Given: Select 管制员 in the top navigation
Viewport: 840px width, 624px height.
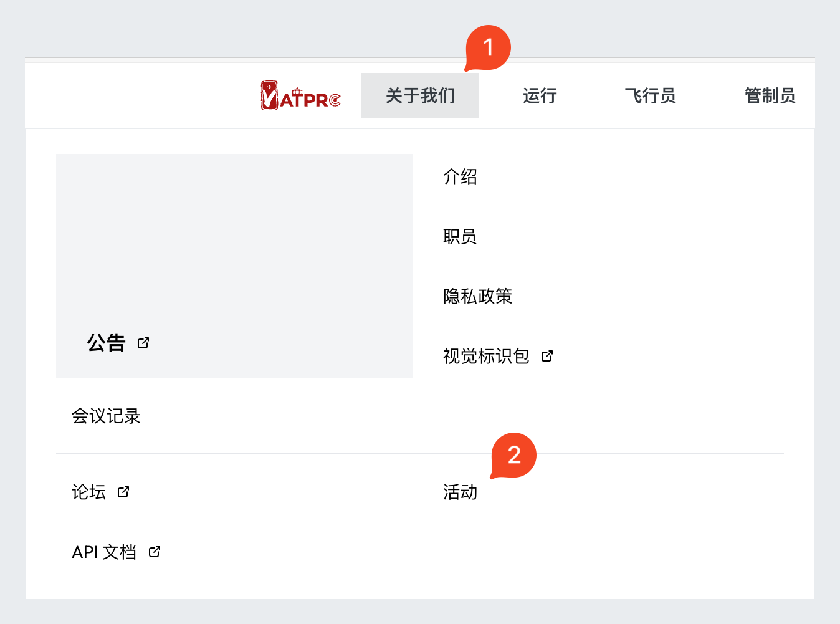Looking at the screenshot, I should (x=770, y=95).
